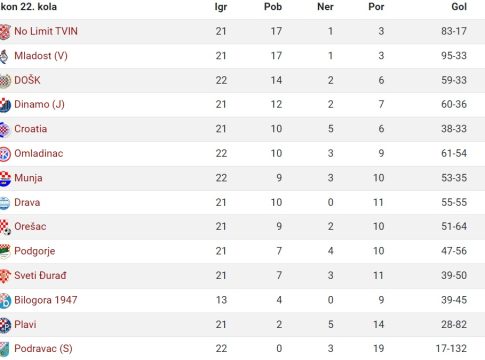Click the Bilogora 1947 club crest
Screen dimensions: 485x360
click(5, 301)
